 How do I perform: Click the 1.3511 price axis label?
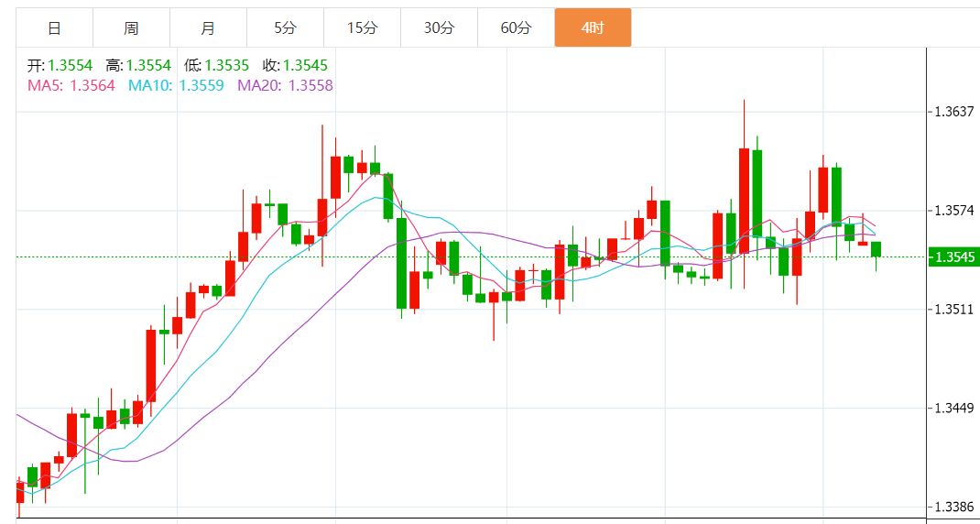pyautogui.click(x=953, y=310)
